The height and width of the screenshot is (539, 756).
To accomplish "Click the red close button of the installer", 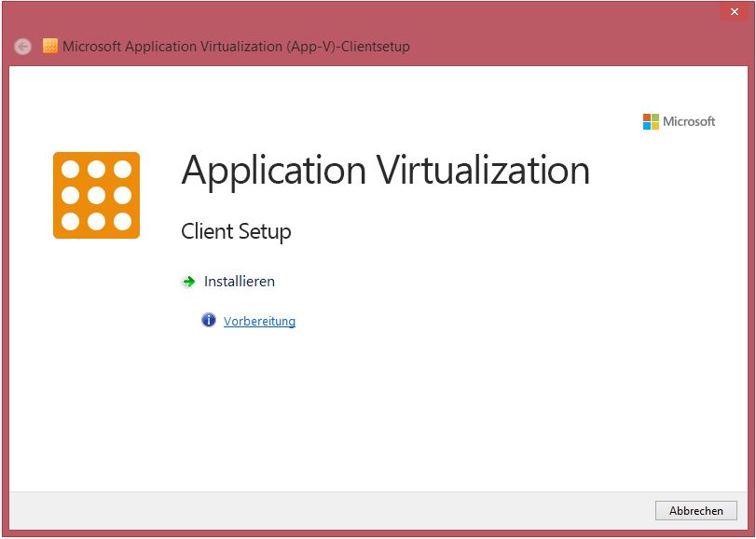I will (735, 11).
